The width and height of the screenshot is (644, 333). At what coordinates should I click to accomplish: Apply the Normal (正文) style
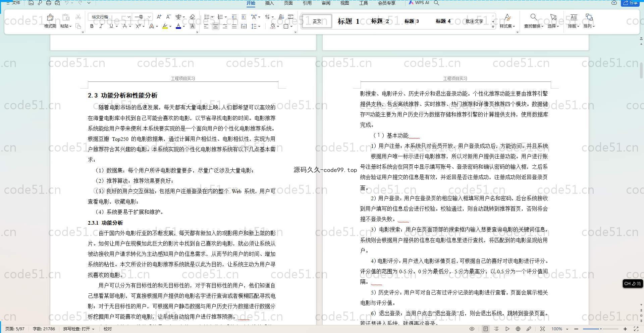[x=317, y=21]
